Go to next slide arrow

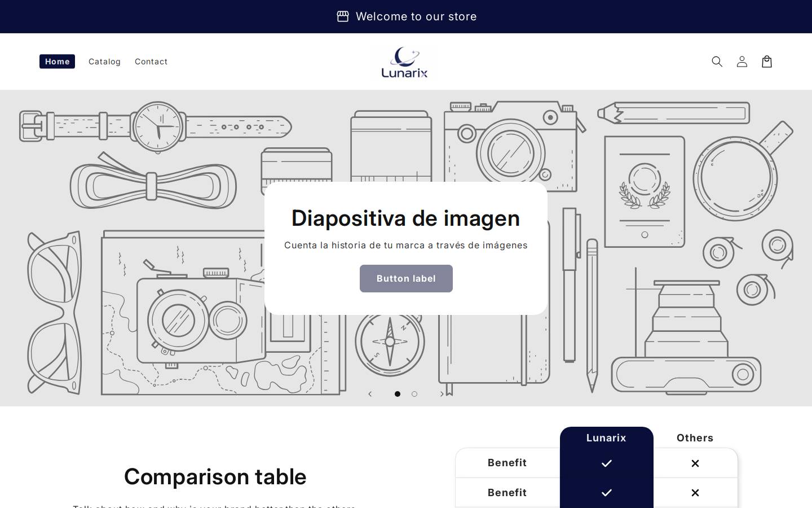442,394
